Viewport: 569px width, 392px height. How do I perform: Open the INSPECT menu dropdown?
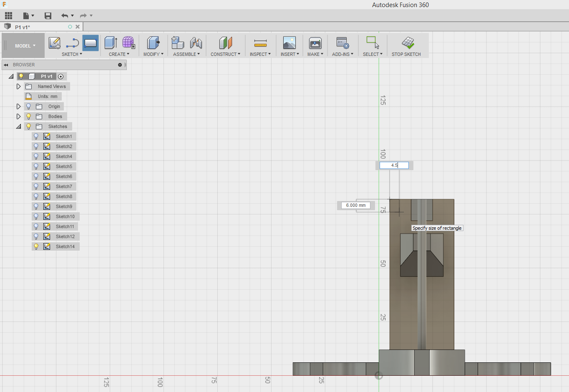(x=260, y=54)
